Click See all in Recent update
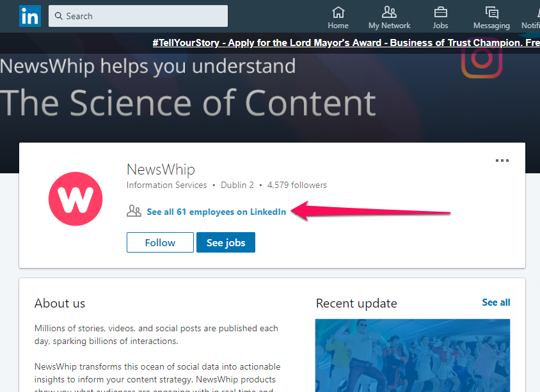The width and height of the screenshot is (540, 392). pos(496,302)
